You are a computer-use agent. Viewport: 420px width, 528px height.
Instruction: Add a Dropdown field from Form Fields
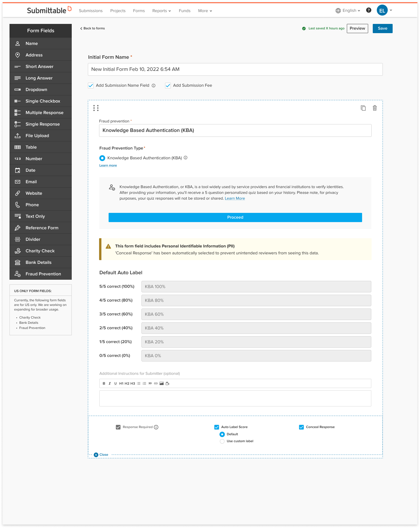pyautogui.click(x=41, y=90)
